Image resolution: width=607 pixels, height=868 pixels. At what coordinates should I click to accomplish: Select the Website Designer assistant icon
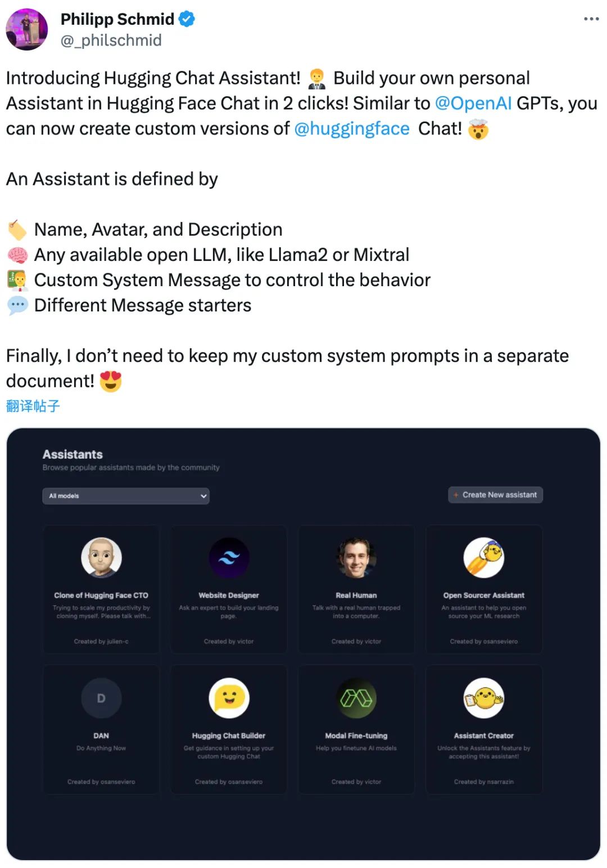(x=229, y=558)
